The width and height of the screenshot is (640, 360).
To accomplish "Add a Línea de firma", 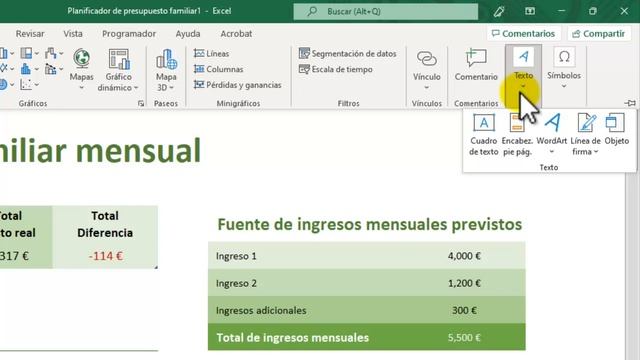I will tap(585, 135).
